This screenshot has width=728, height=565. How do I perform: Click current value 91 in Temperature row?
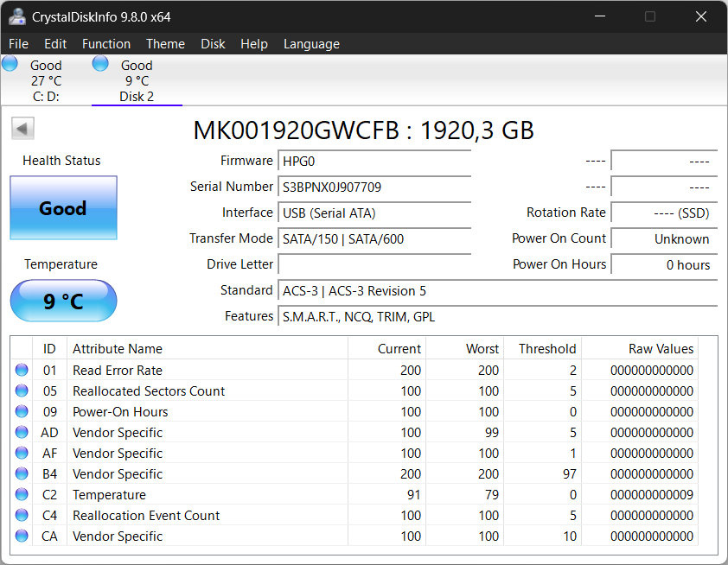[413, 495]
